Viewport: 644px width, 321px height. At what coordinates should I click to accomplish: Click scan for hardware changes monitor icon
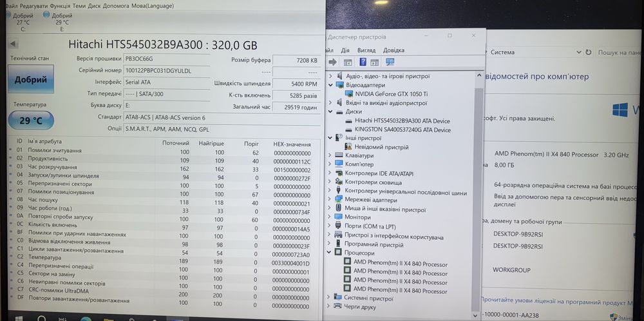[390, 62]
